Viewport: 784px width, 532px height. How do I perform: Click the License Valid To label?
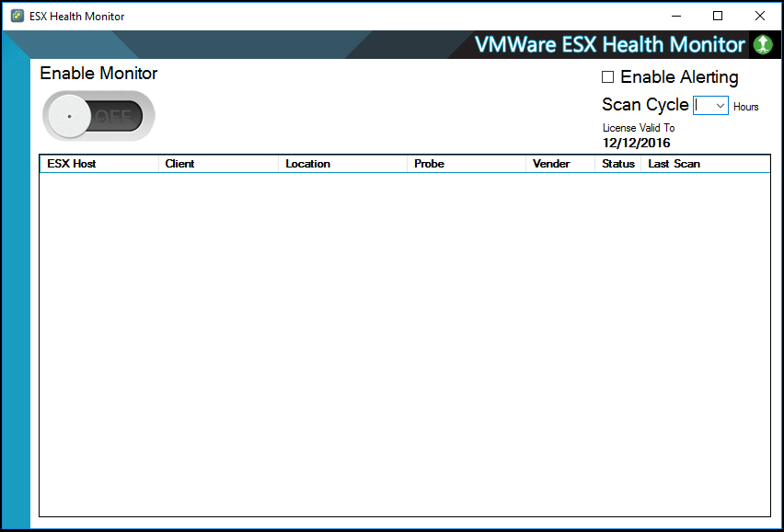pyautogui.click(x=639, y=128)
